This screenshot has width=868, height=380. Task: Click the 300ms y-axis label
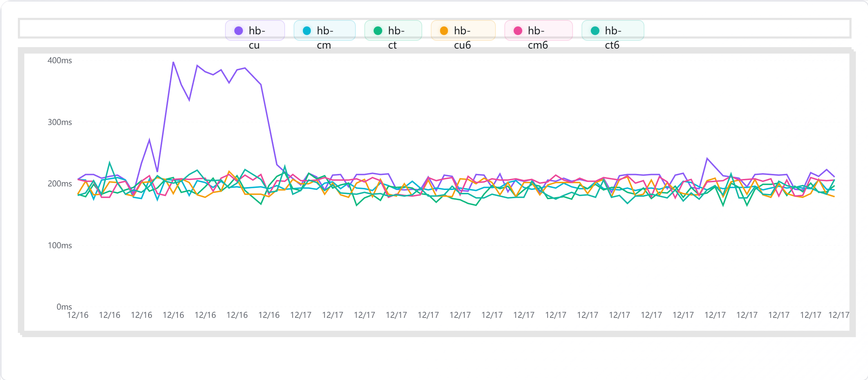pos(60,122)
